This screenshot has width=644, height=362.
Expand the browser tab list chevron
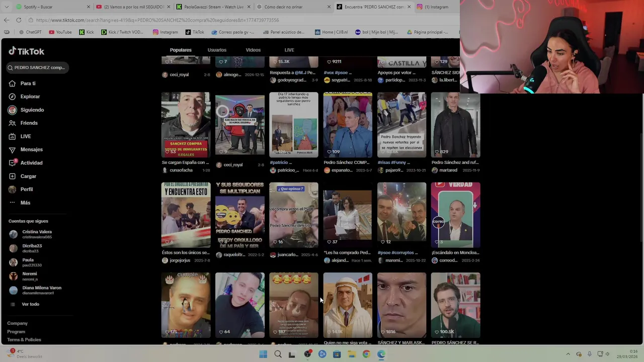point(6,7)
